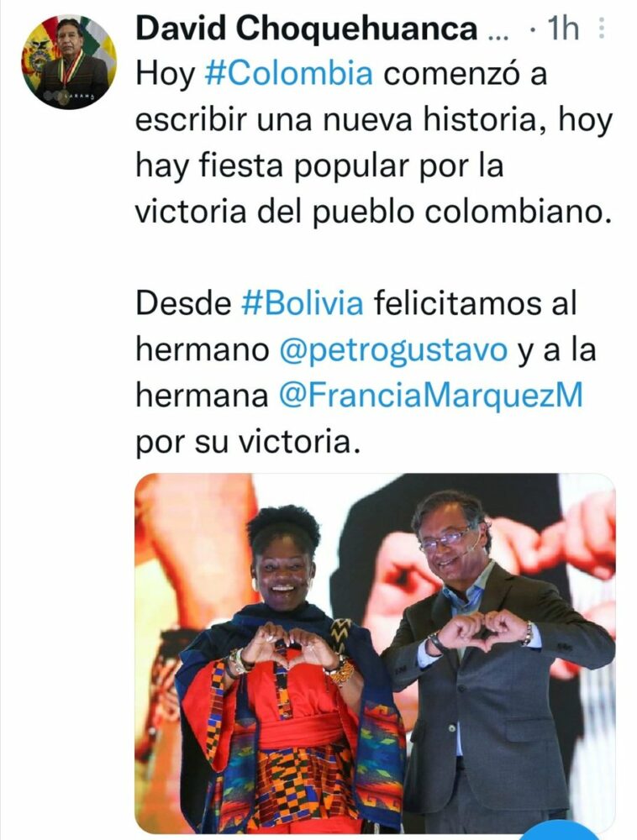The height and width of the screenshot is (840, 637).
Task: Click the David Choquehuanca display name
Action: [x=307, y=29]
